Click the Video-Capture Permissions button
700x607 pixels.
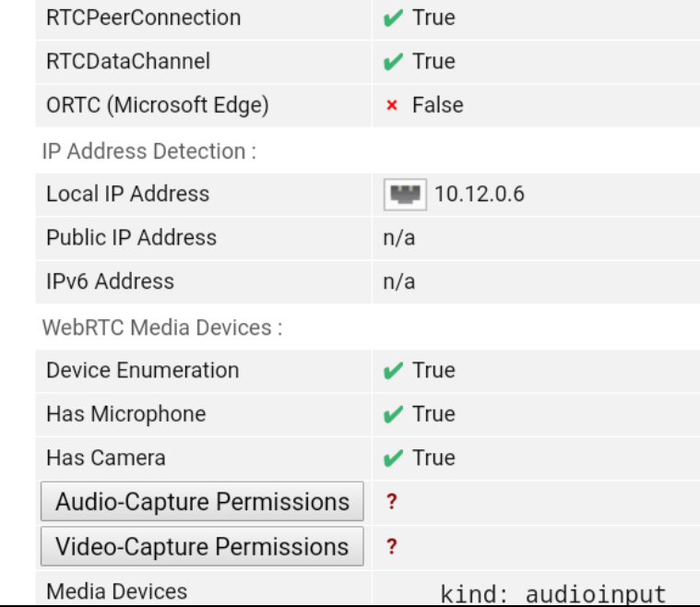202,546
